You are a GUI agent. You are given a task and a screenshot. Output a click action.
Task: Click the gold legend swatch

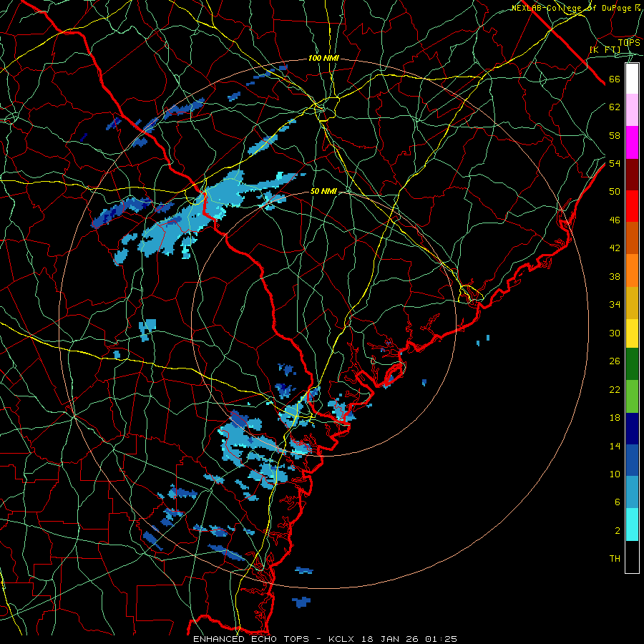pyautogui.click(x=632, y=303)
